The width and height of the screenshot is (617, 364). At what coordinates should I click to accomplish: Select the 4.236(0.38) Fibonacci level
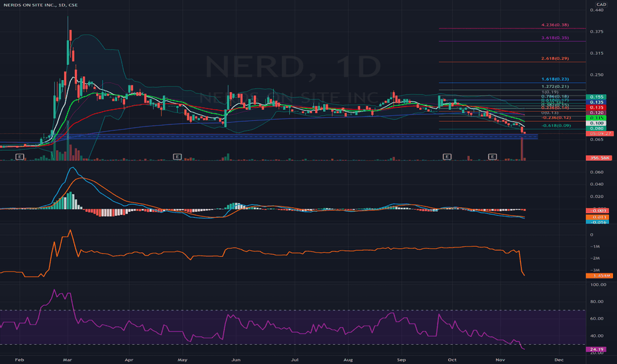[555, 24]
